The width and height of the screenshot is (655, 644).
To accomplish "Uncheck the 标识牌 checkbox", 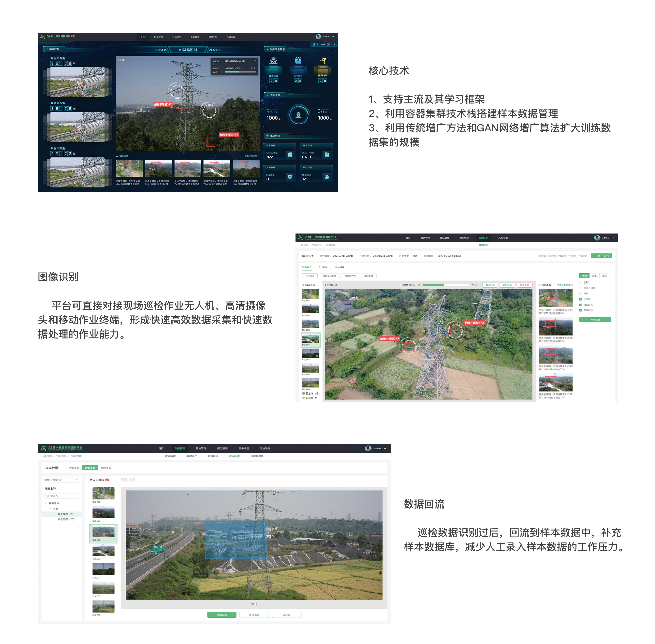I will coord(581,299).
